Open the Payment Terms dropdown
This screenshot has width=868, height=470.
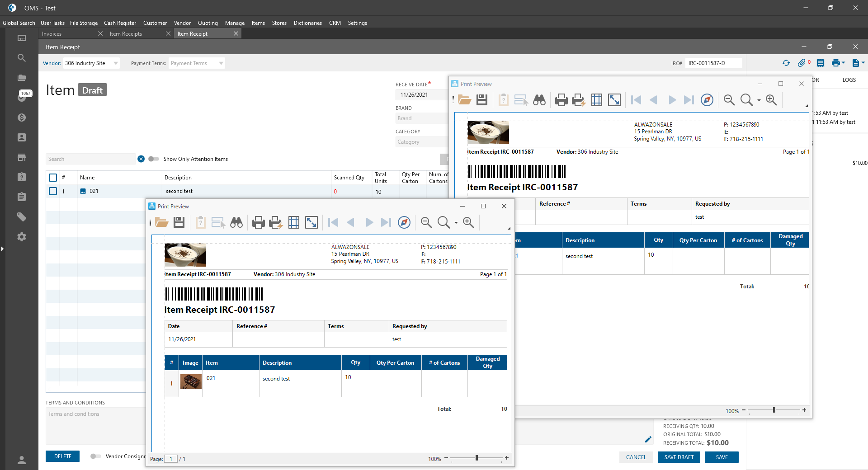221,63
